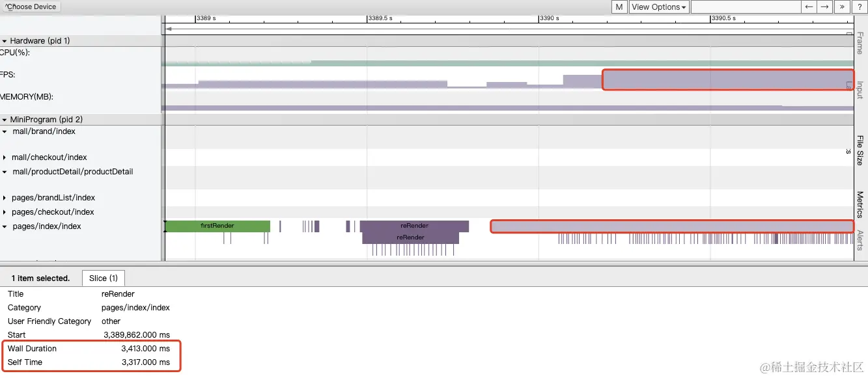This screenshot has height=378, width=868.
Task: Click the User Friendly Category value 'other'
Action: pyautogui.click(x=111, y=321)
